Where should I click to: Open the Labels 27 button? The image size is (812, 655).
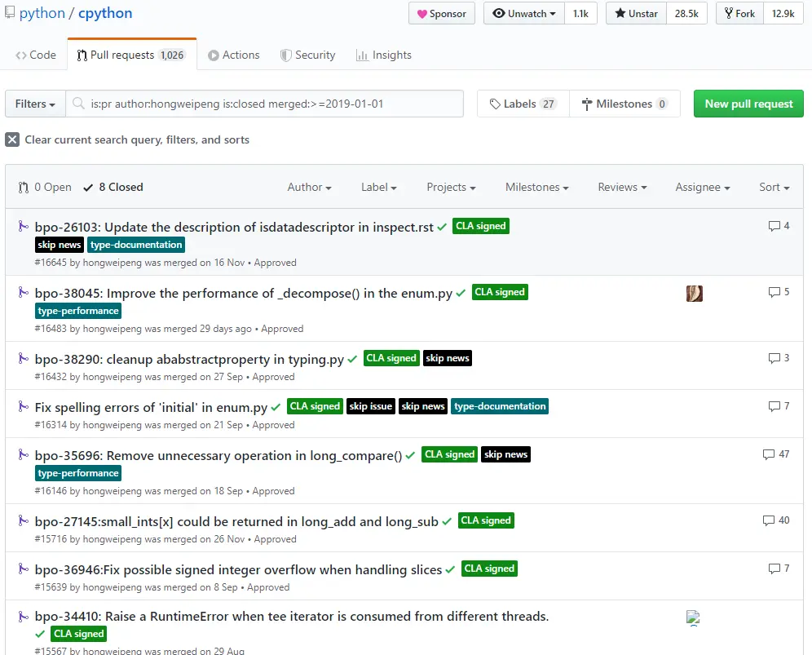(523, 104)
